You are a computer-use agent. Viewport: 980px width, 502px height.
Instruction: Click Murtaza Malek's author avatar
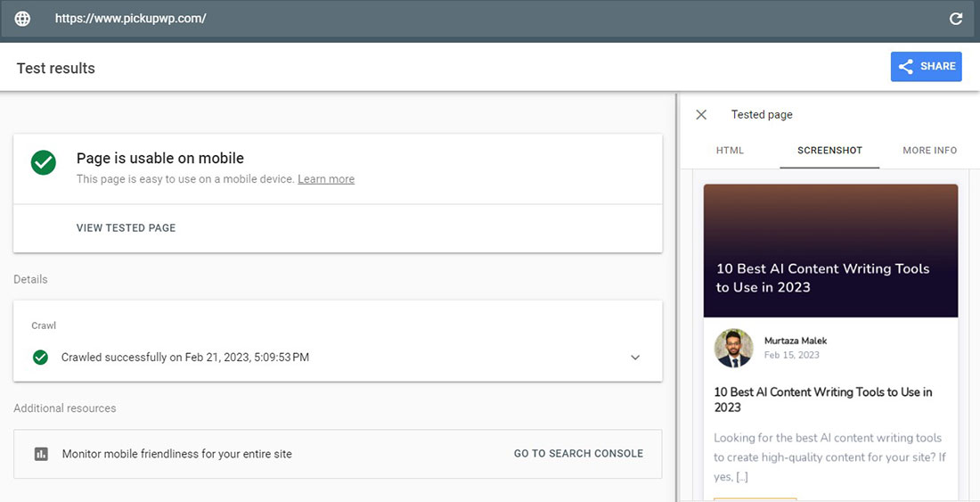click(733, 348)
